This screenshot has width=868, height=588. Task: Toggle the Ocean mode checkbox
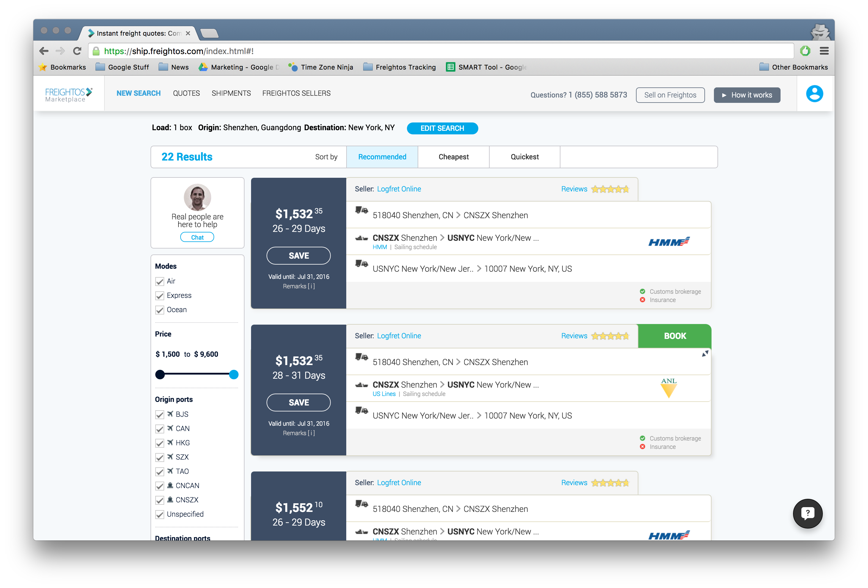pos(160,310)
